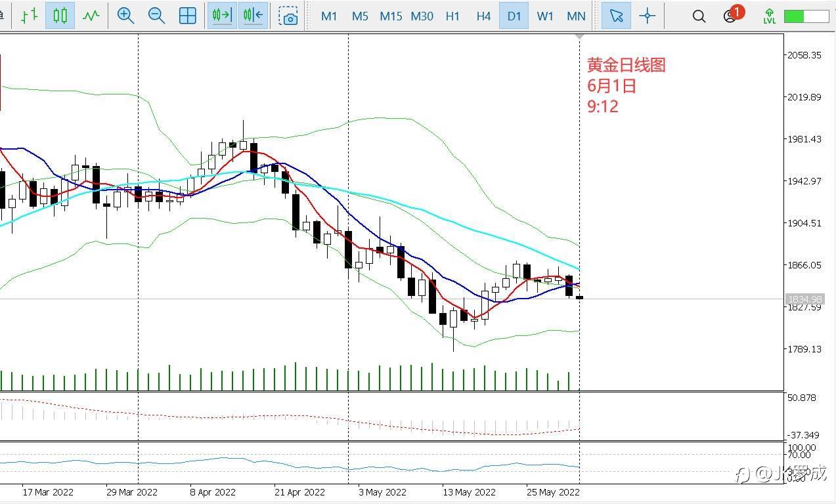Activate the arrow cursor tool

click(616, 16)
